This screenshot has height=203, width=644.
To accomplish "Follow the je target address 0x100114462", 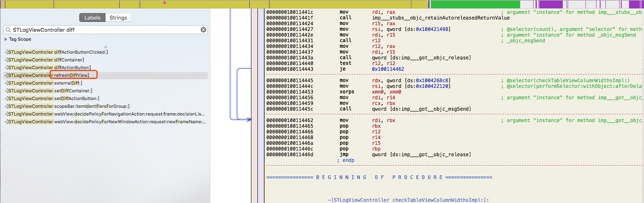I will 388,69.
